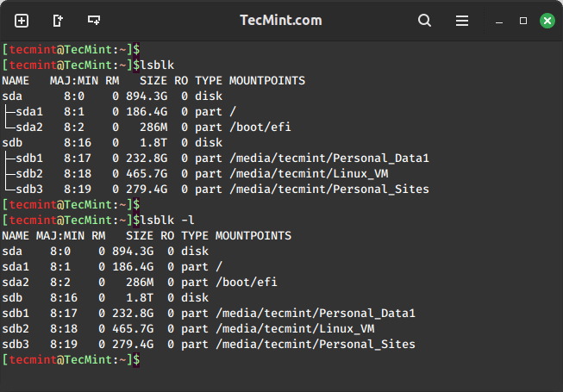Click the TYPE header in list output
Viewport: 563px width, 392px height.
pyautogui.click(x=195, y=235)
